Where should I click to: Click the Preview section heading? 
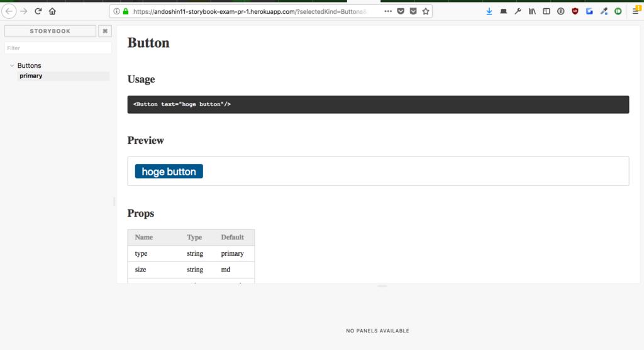[145, 140]
